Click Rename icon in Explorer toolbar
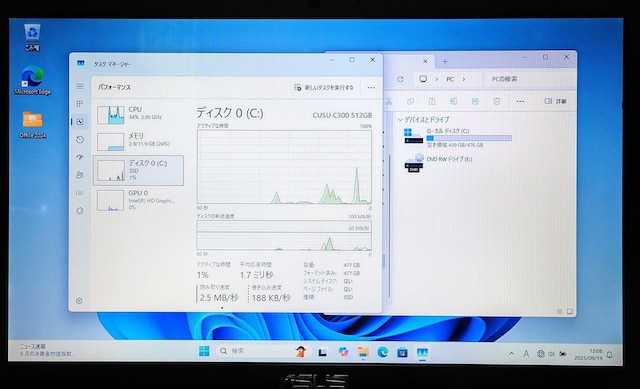Screen dimensions: 640x389 point(453,101)
